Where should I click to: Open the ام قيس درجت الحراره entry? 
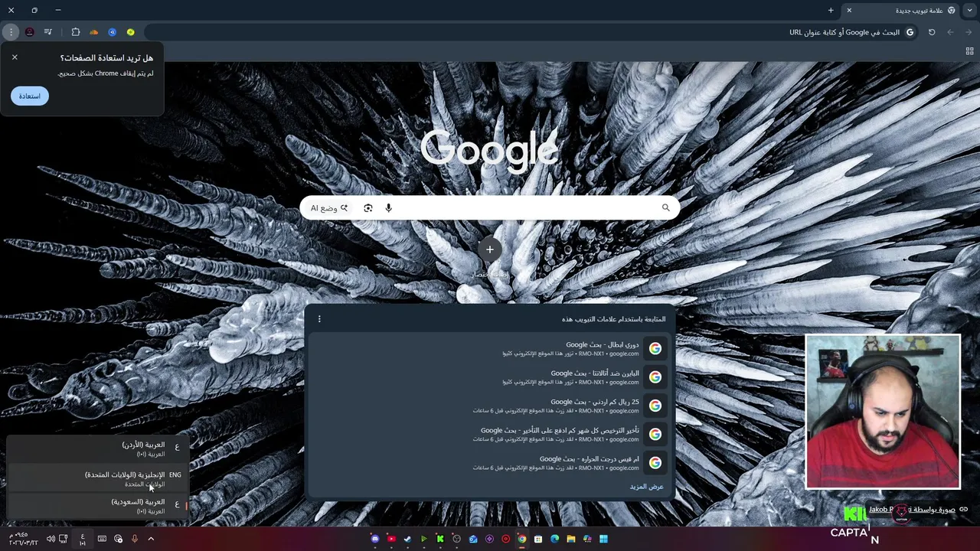490,462
